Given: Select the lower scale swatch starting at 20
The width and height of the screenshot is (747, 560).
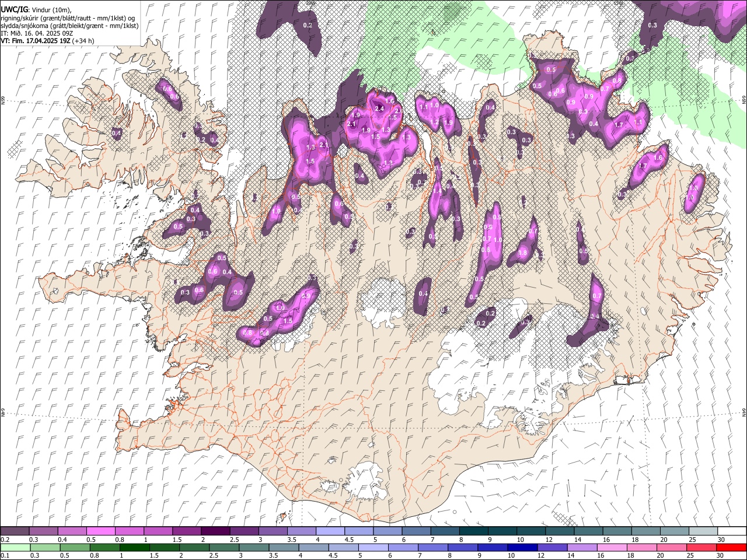Looking at the screenshot, I should click(671, 547).
